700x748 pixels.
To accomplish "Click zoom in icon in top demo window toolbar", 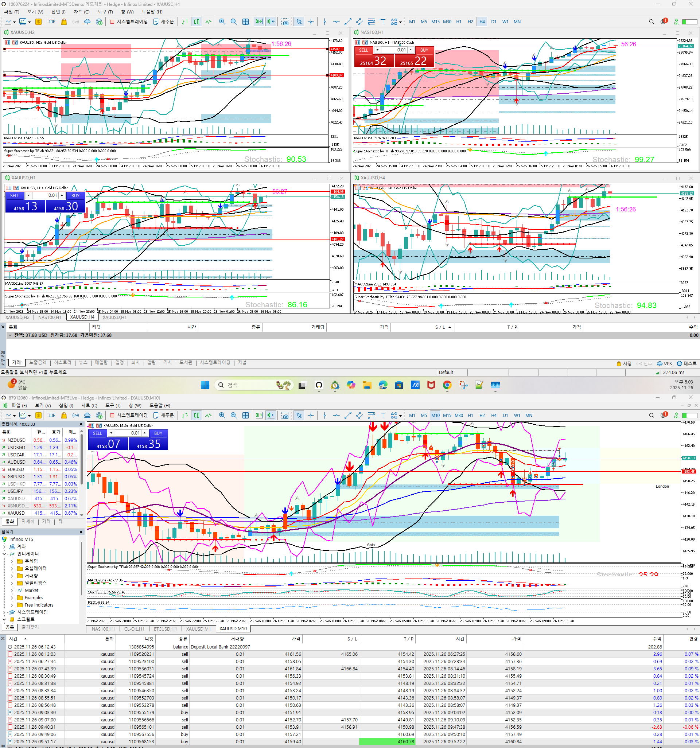I will (222, 22).
